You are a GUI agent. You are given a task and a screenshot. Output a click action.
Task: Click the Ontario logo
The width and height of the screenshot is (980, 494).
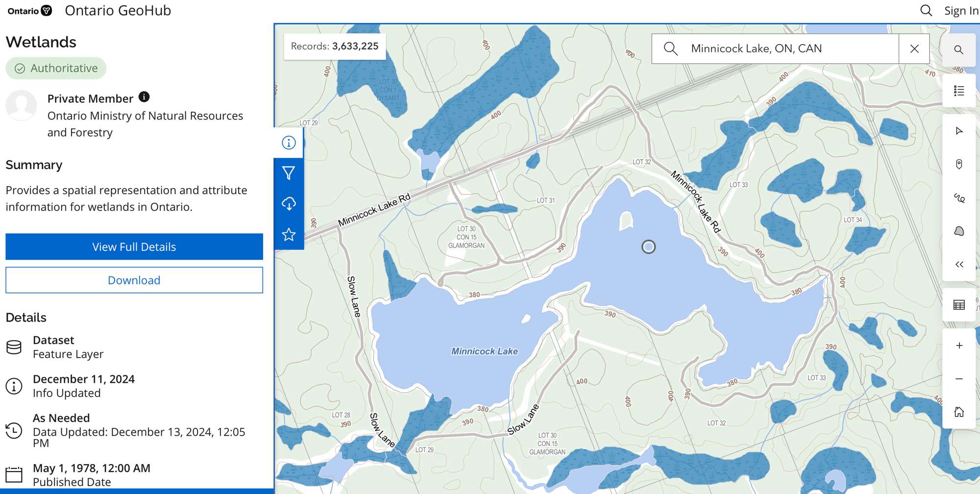[29, 11]
